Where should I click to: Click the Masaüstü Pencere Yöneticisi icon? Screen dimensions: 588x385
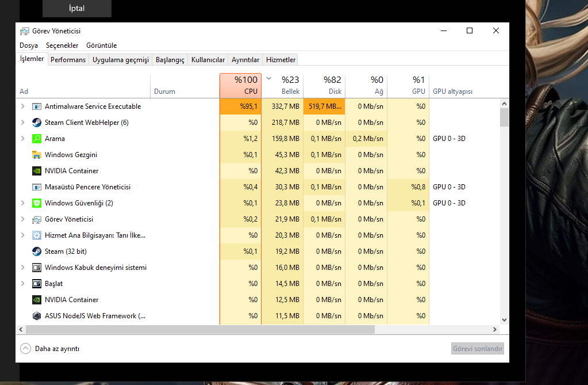[x=36, y=187]
